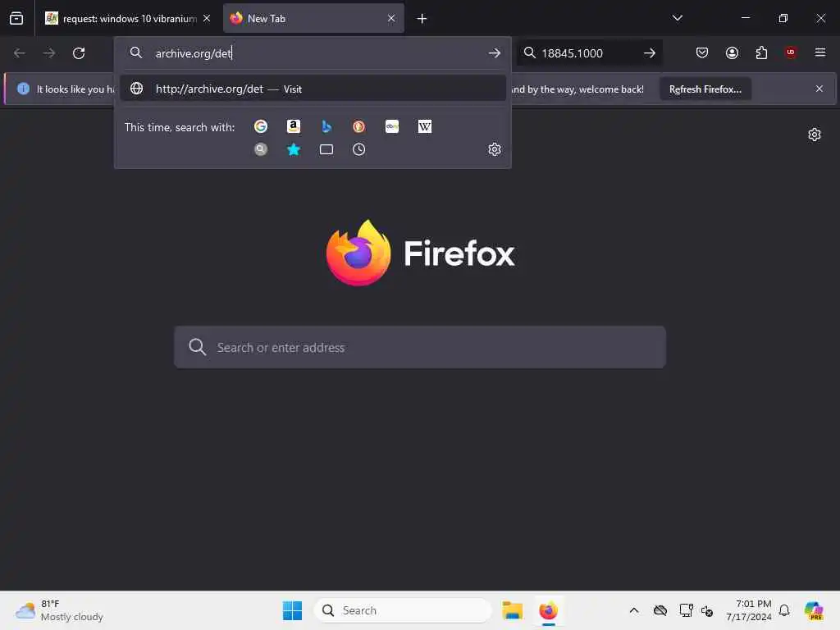
Task: Reload the current page
Action: coord(79,53)
